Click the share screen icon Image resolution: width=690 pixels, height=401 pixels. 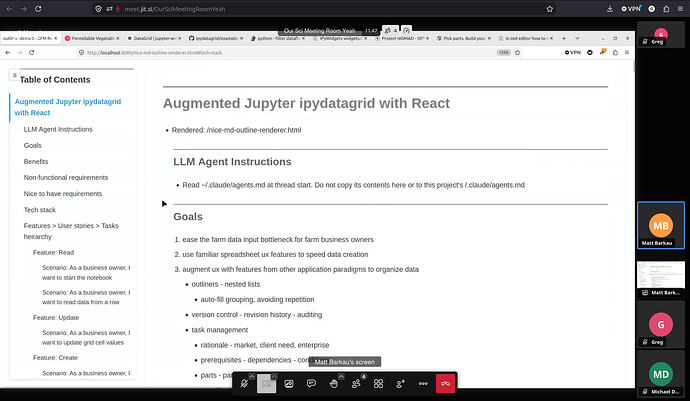[x=289, y=384]
